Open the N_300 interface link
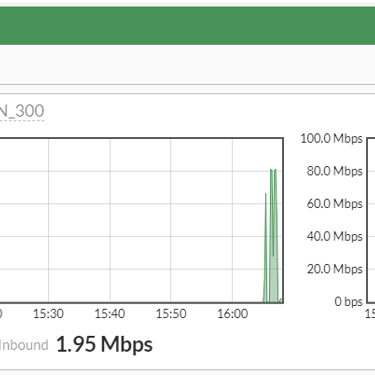The width and height of the screenshot is (375, 375). [22, 111]
